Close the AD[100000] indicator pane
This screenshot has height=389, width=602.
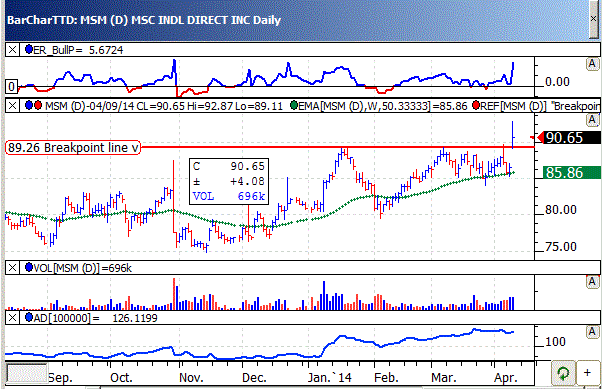pyautogui.click(x=12, y=318)
